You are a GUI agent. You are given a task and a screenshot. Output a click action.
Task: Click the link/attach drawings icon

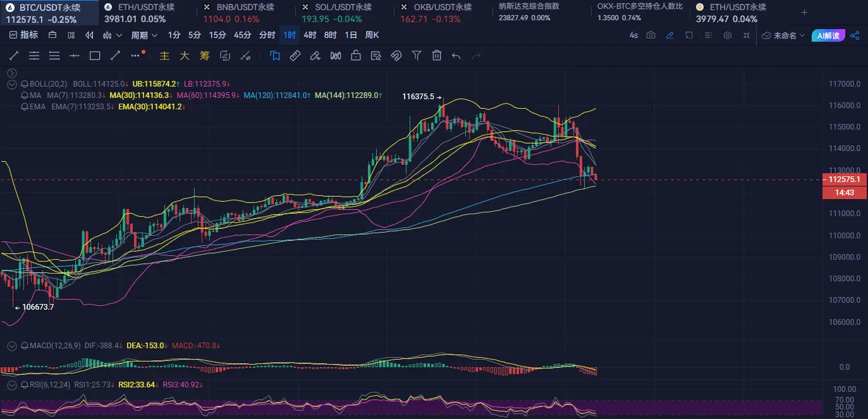click(x=396, y=56)
